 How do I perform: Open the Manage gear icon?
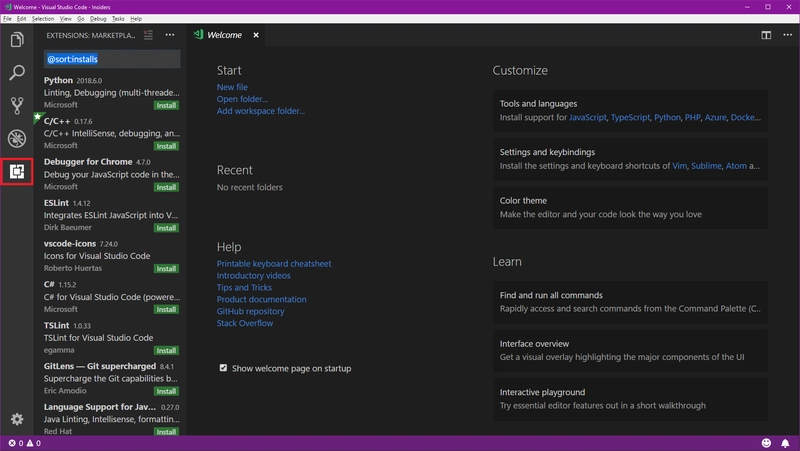(17, 419)
